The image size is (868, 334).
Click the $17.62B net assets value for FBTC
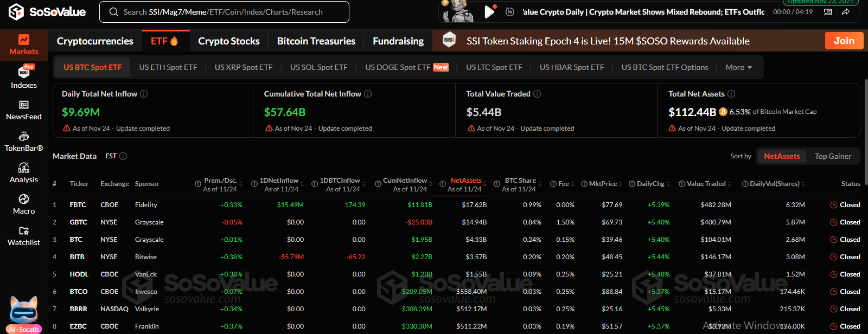pos(474,205)
